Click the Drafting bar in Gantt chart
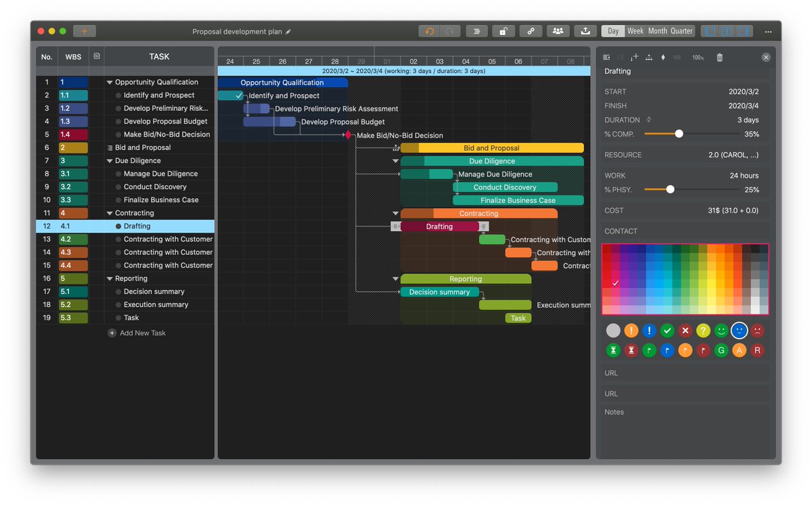The height and width of the screenshot is (505, 812). point(440,226)
